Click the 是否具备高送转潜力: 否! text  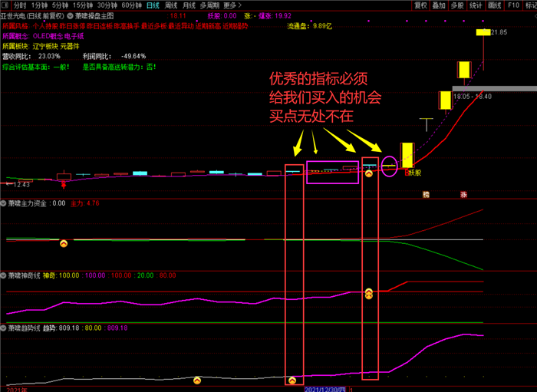coord(119,67)
